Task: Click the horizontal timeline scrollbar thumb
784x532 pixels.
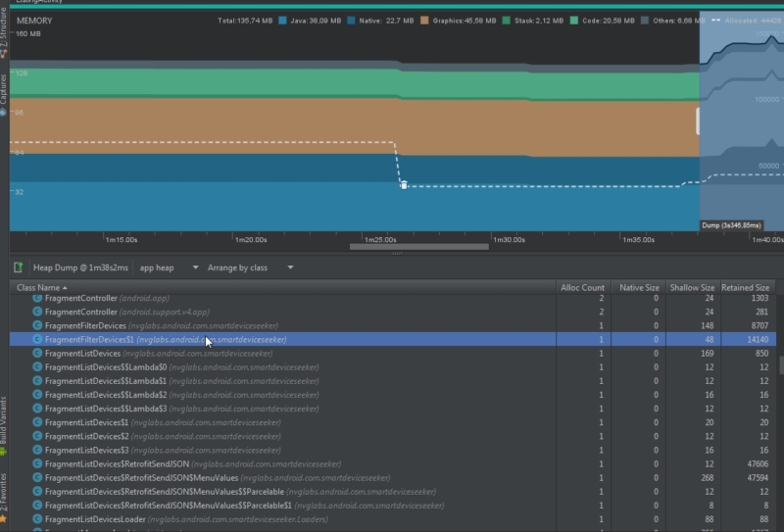Action: [419, 247]
